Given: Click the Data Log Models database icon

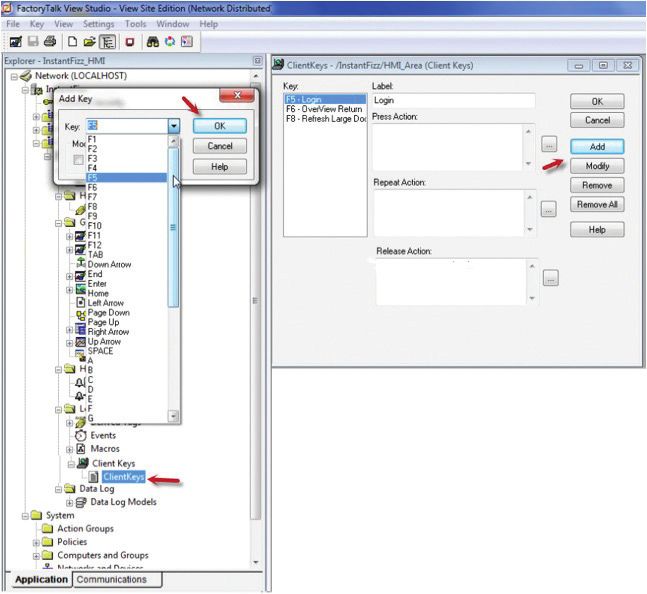Looking at the screenshot, I should (81, 502).
